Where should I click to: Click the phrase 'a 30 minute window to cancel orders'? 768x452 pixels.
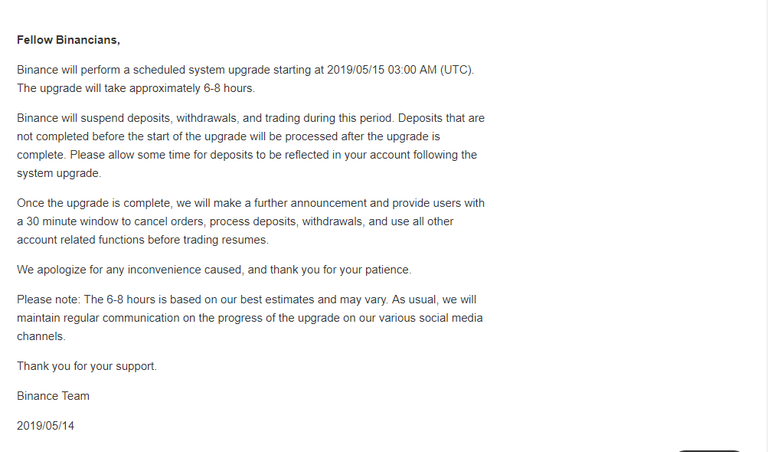[x=112, y=222]
